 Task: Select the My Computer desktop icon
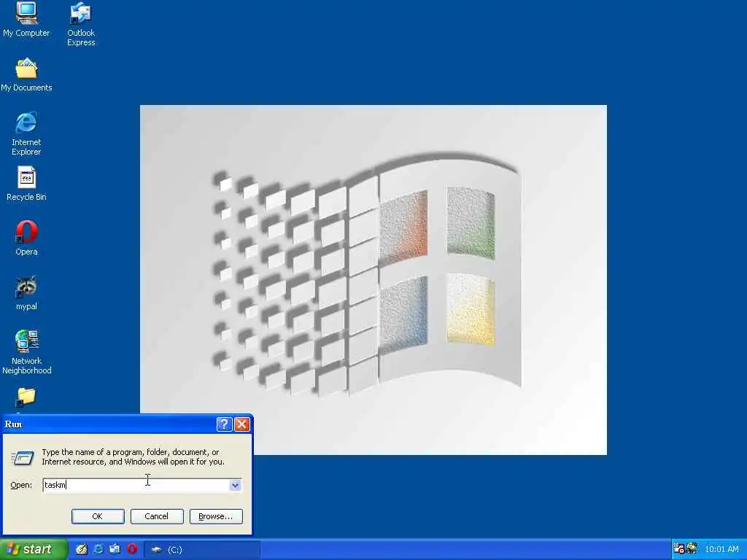point(26,19)
